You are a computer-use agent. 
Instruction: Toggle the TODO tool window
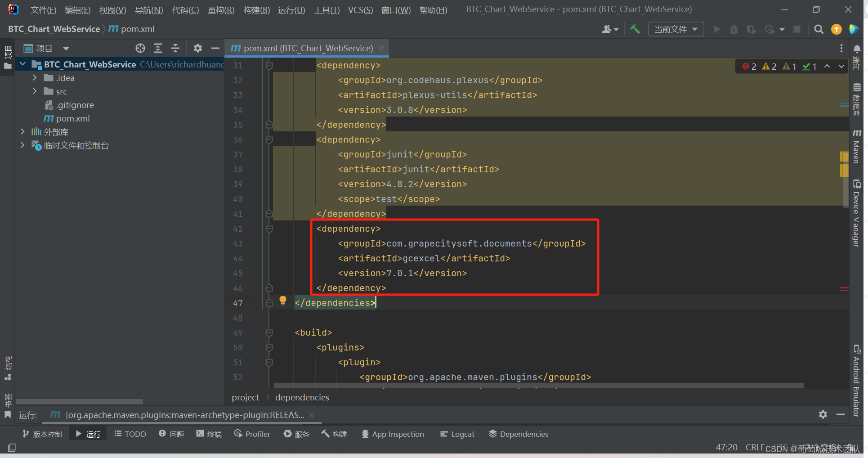click(x=130, y=434)
